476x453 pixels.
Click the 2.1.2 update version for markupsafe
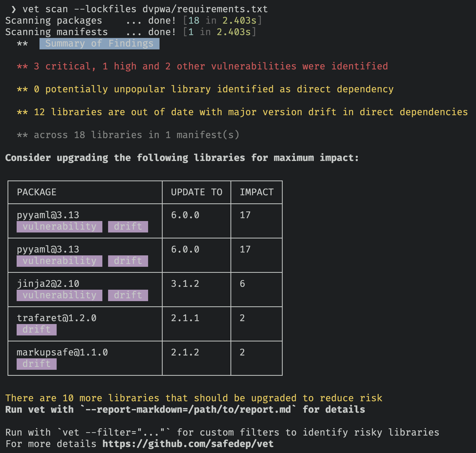tap(185, 352)
